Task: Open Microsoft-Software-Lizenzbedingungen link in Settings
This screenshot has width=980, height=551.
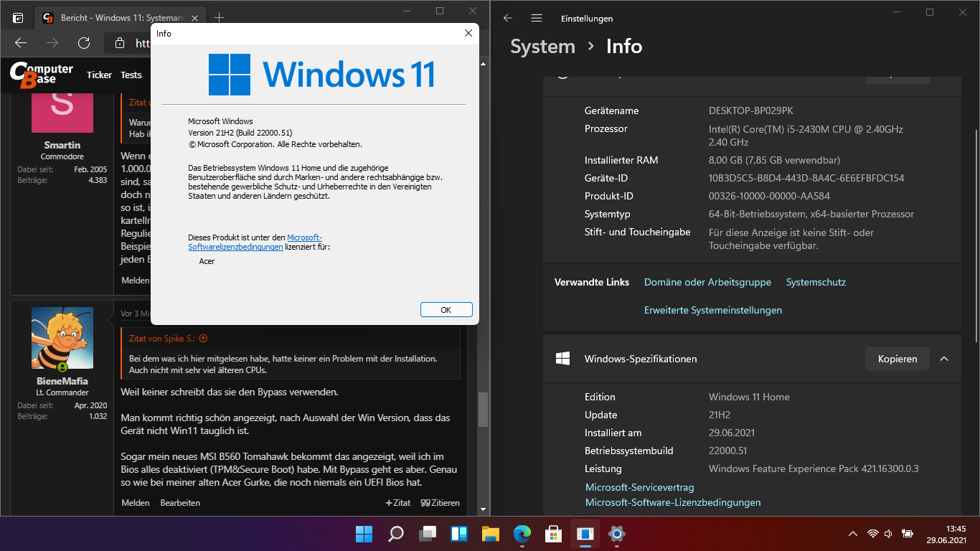Action: [673, 502]
